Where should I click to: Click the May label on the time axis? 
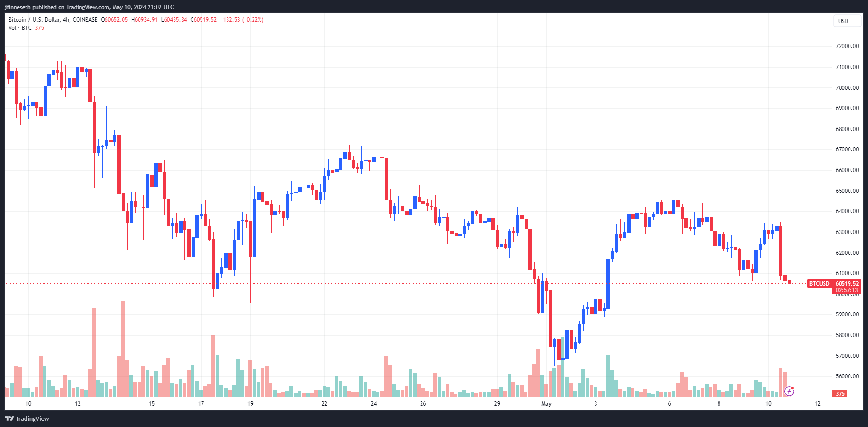pos(546,404)
